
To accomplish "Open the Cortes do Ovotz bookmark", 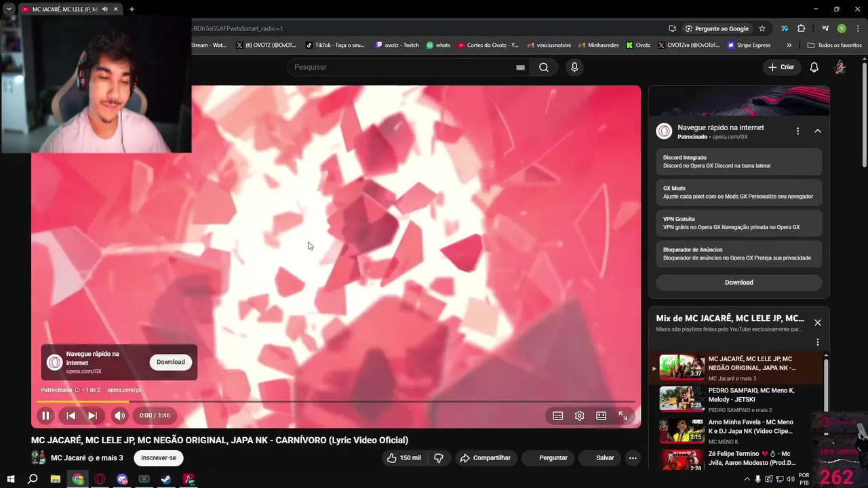I will [488, 45].
